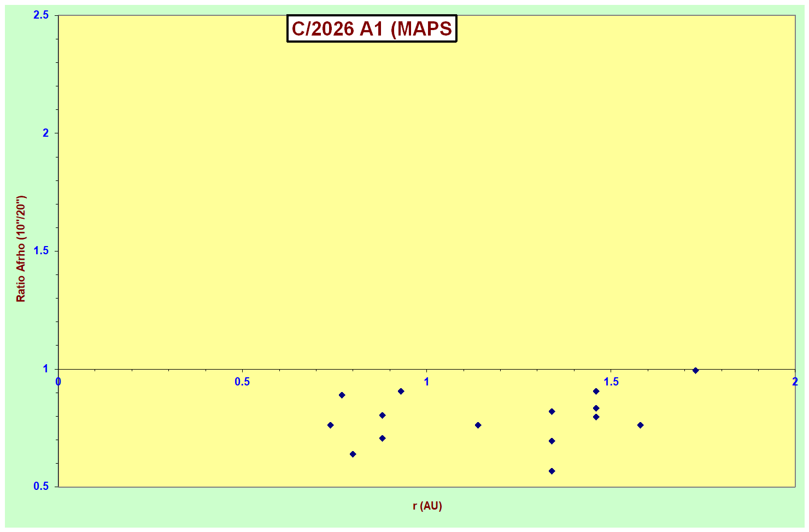
Task: Select the r (AU) horizontal axis title
Action: click(427, 506)
